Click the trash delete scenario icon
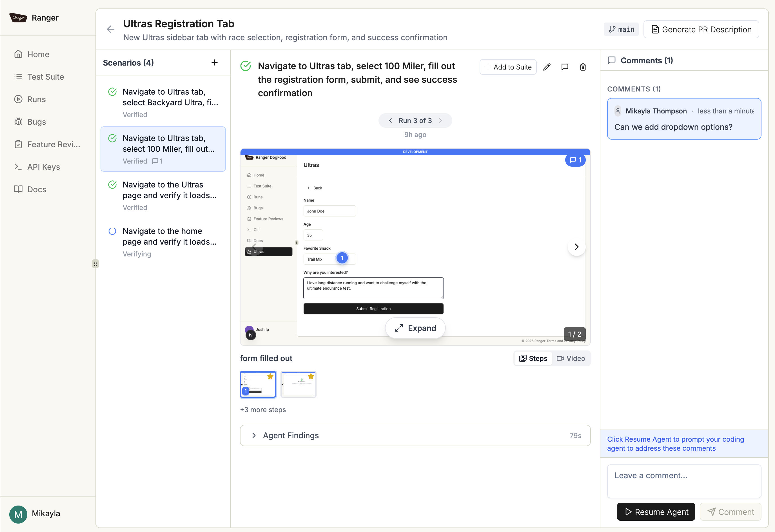The height and width of the screenshot is (532, 775). [583, 67]
